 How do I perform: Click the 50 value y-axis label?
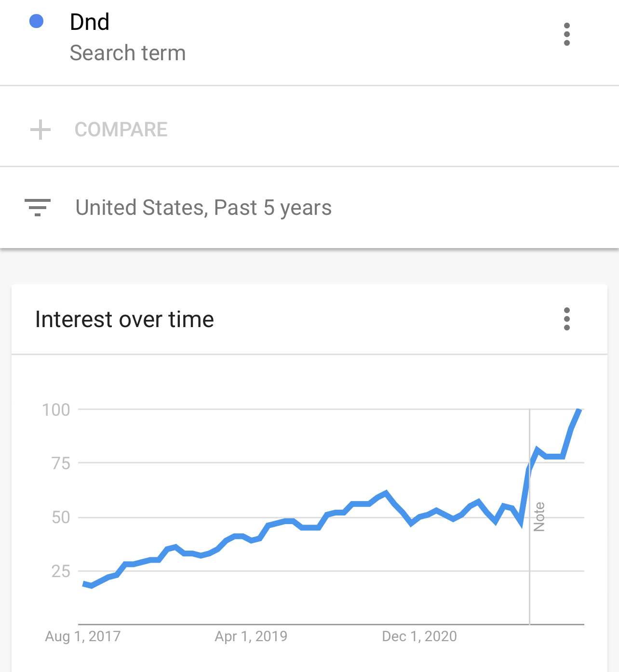61,517
